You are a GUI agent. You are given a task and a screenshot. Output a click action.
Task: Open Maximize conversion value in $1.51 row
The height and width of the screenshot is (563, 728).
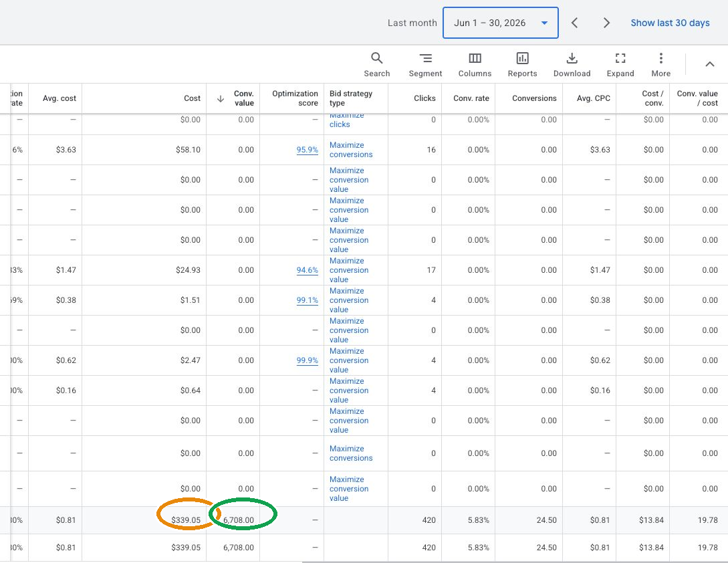pos(349,300)
